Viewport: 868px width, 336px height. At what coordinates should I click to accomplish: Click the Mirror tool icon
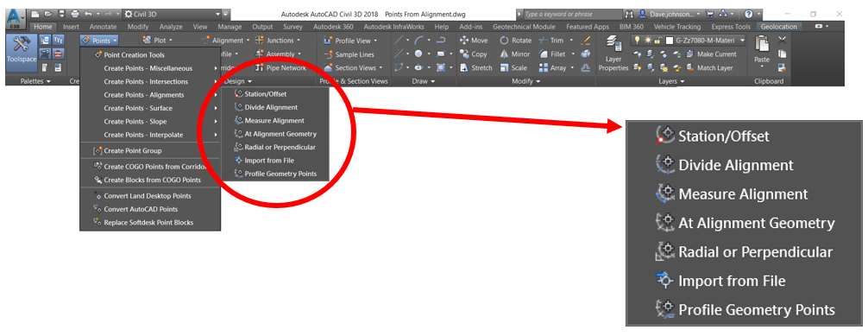click(504, 54)
